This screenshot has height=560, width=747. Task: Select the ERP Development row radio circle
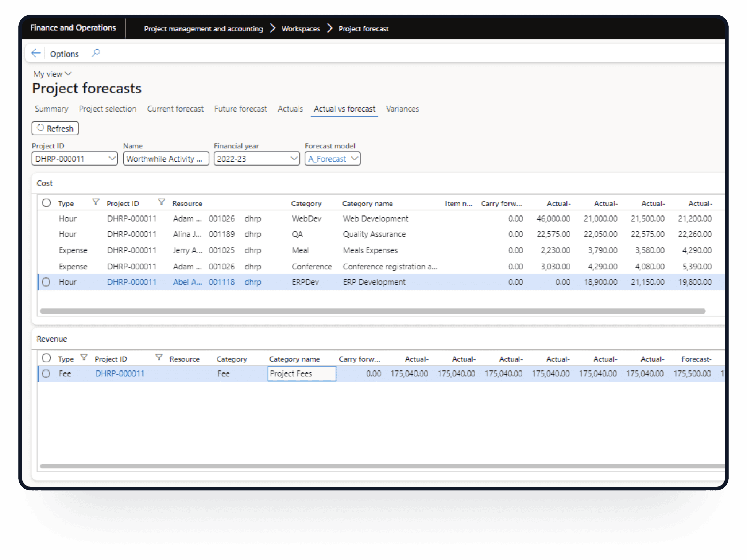(46, 282)
